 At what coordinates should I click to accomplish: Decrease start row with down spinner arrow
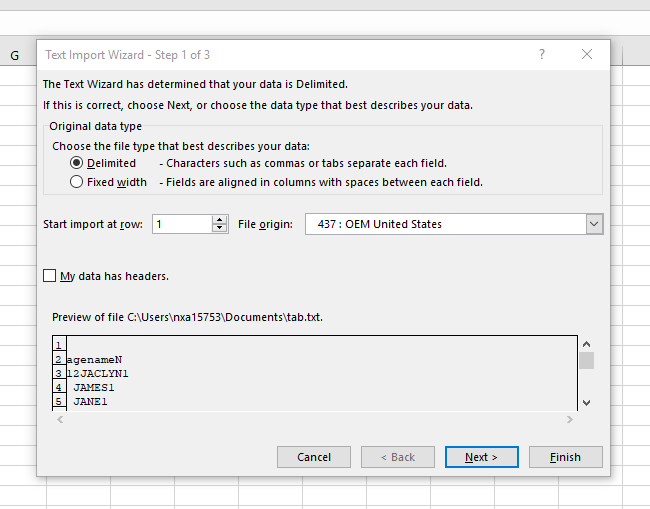220,229
